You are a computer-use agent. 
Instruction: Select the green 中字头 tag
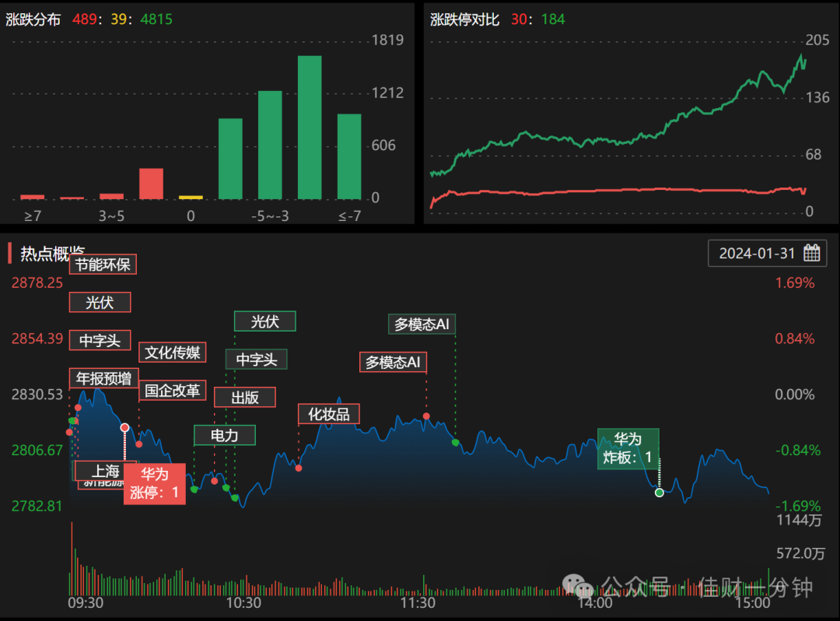coord(256,359)
